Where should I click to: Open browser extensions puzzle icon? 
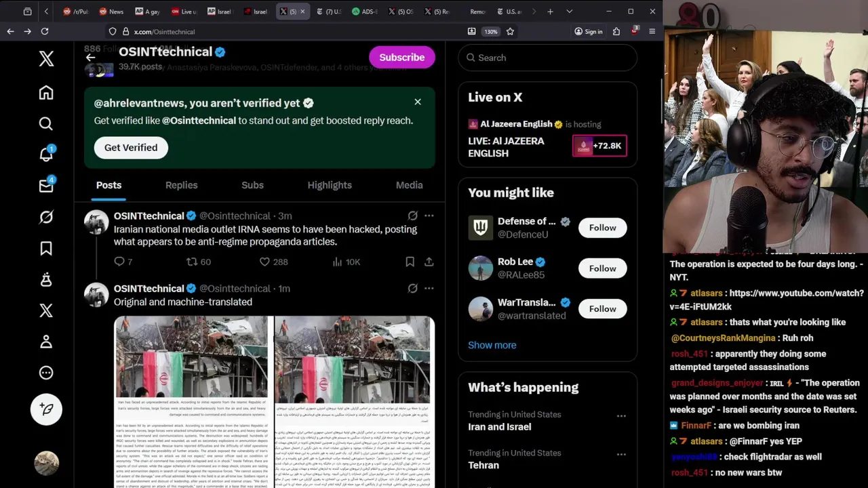[616, 31]
